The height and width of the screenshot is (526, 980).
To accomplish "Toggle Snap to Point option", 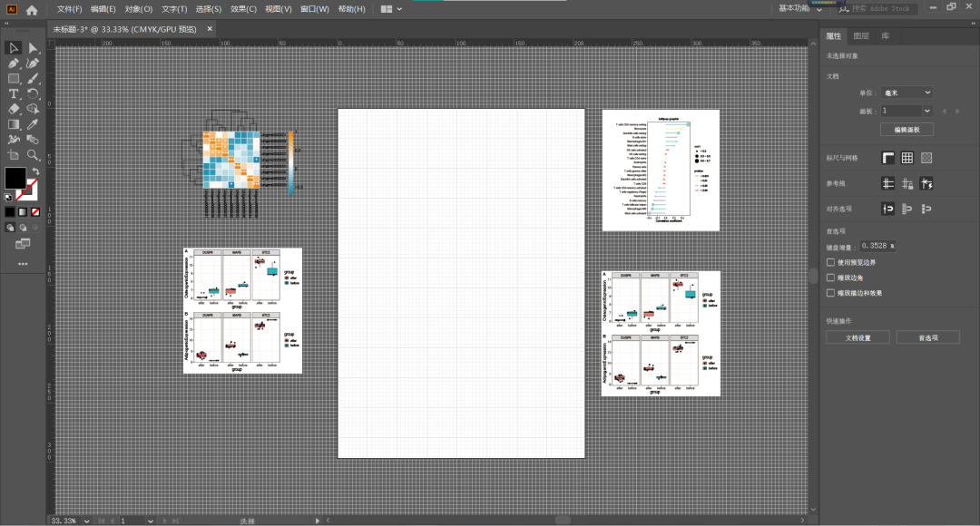I will coord(887,209).
